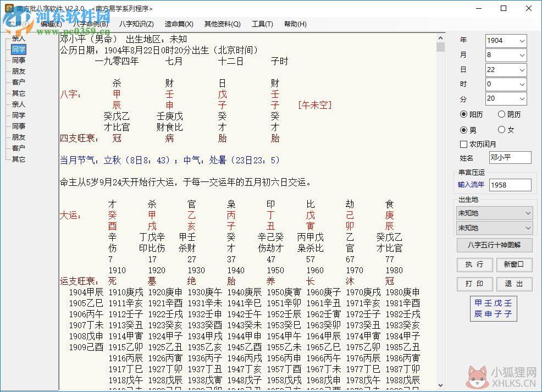Select the first 同事 tree item
This screenshot has height=392, width=542.
(x=19, y=60)
